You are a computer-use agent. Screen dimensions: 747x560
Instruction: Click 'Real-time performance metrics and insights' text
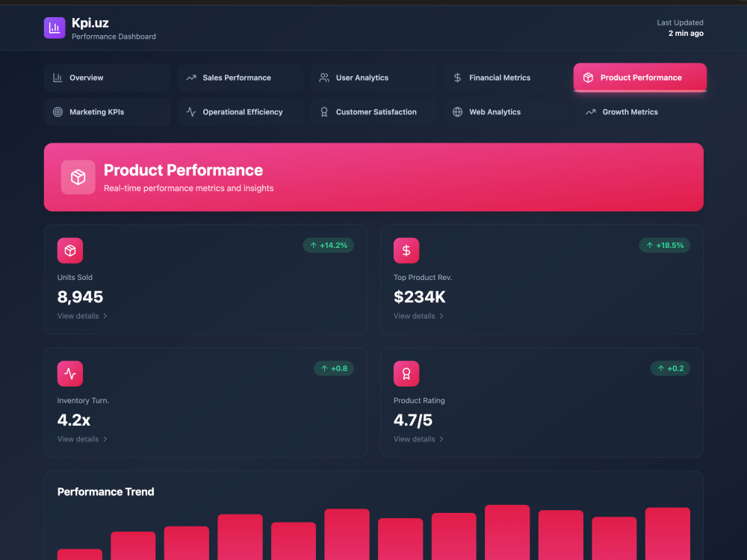(x=189, y=188)
